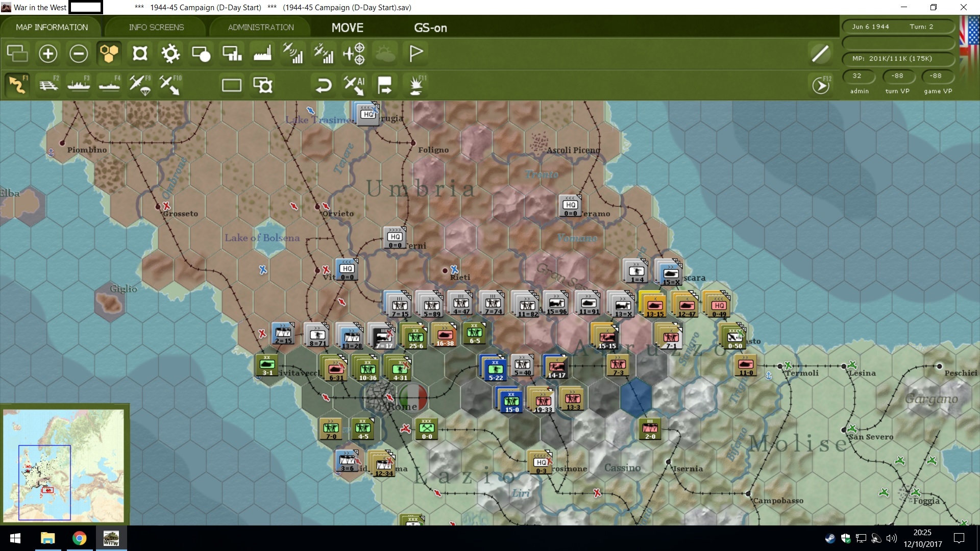The width and height of the screenshot is (980, 551).
Task: Open the MAP INFORMATION tab
Action: pyautogui.click(x=52, y=28)
